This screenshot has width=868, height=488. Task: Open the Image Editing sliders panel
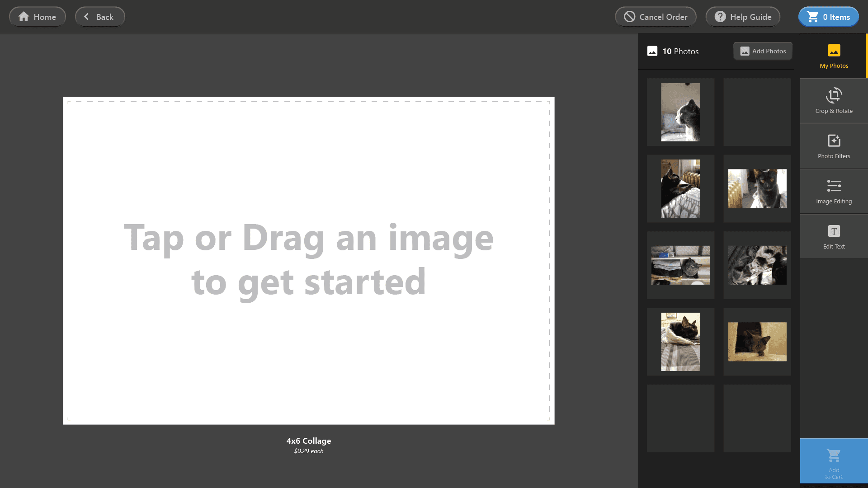pos(834,191)
